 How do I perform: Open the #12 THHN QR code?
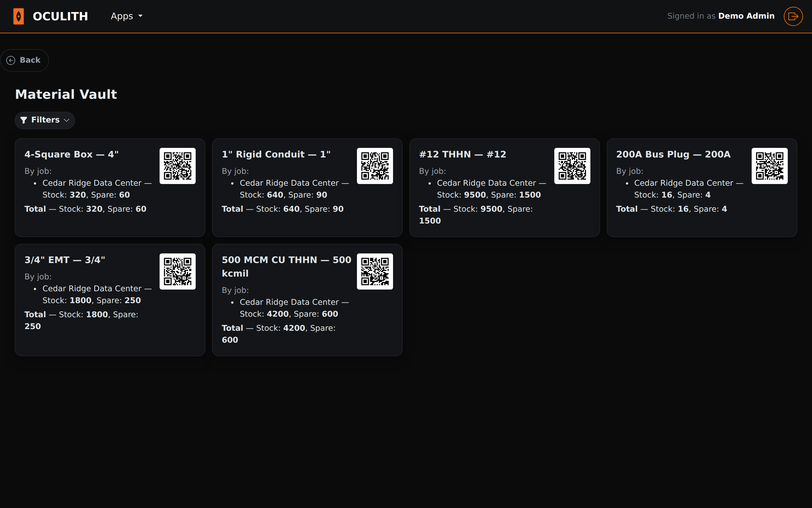(x=572, y=166)
